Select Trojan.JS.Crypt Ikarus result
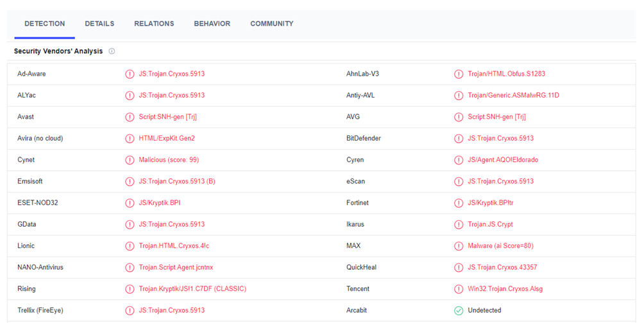 point(491,224)
